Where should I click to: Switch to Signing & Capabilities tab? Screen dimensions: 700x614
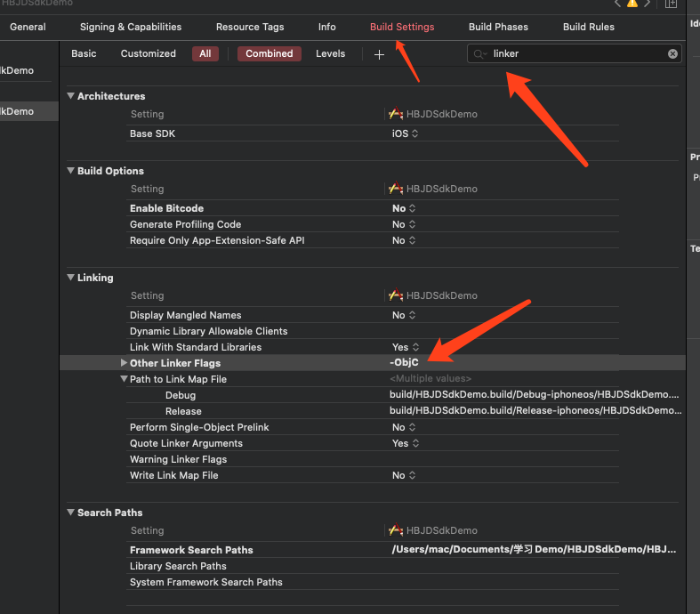click(131, 27)
